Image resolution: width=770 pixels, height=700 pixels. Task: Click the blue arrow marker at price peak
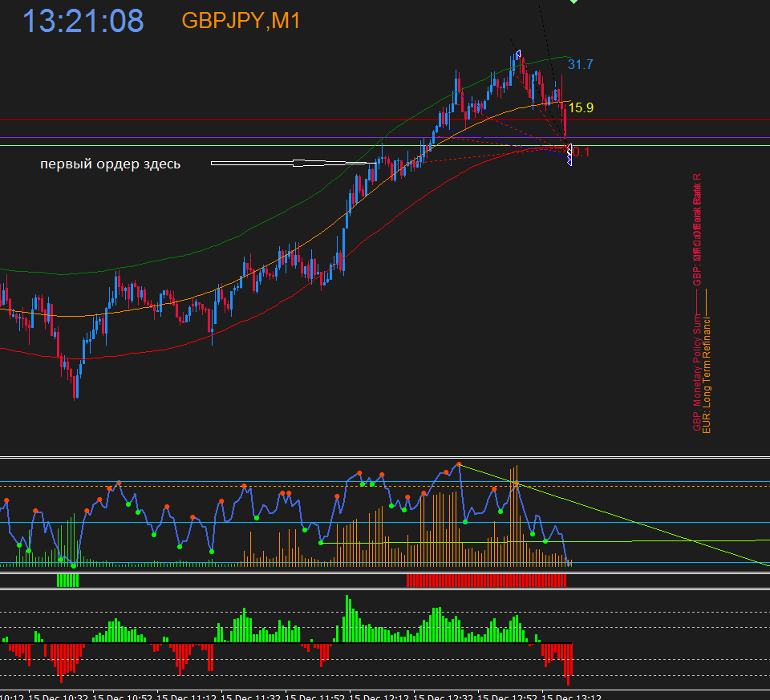point(517,54)
